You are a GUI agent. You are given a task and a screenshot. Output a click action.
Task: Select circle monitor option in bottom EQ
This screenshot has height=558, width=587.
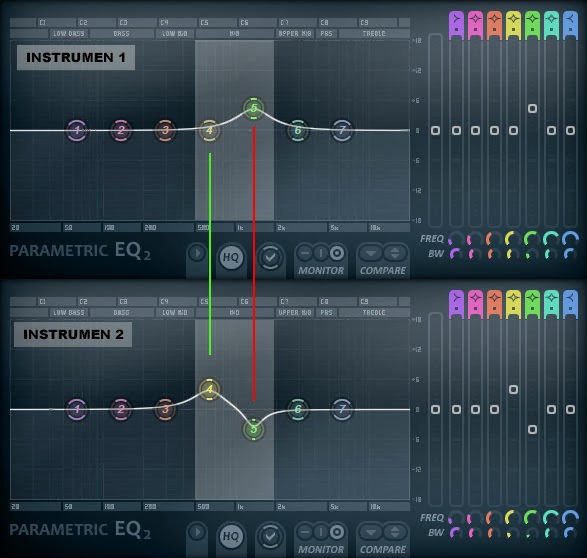click(x=337, y=532)
